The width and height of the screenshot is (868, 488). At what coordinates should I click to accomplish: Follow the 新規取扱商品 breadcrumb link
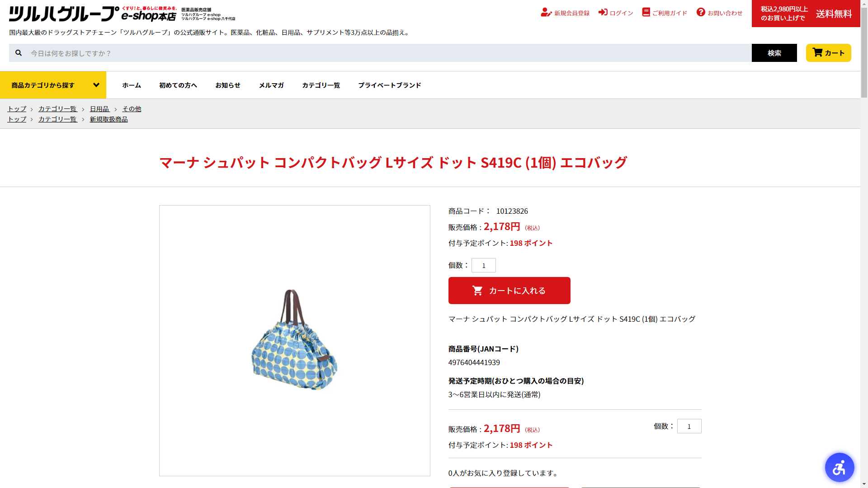click(x=108, y=119)
